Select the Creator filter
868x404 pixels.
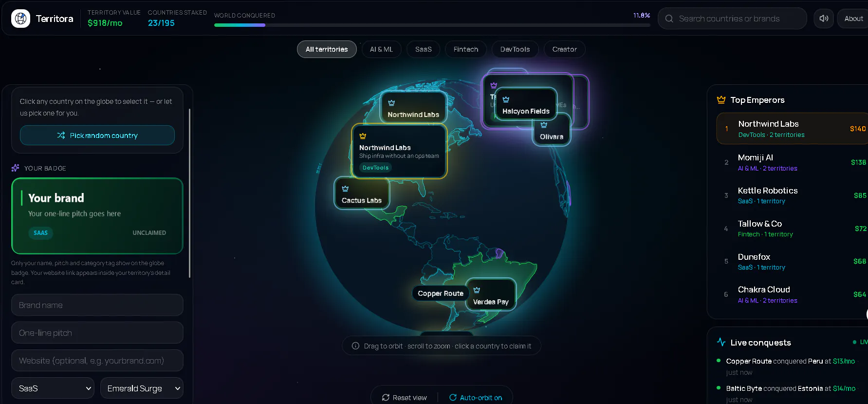[565, 49]
